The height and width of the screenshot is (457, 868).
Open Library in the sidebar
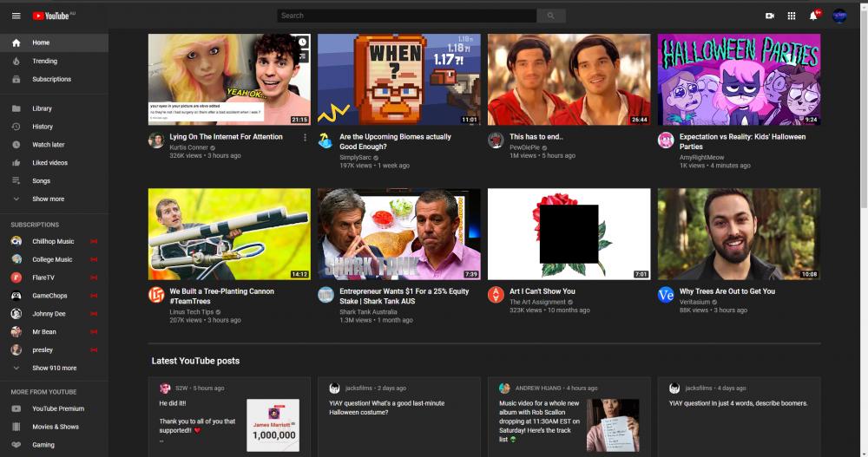[x=54, y=108]
